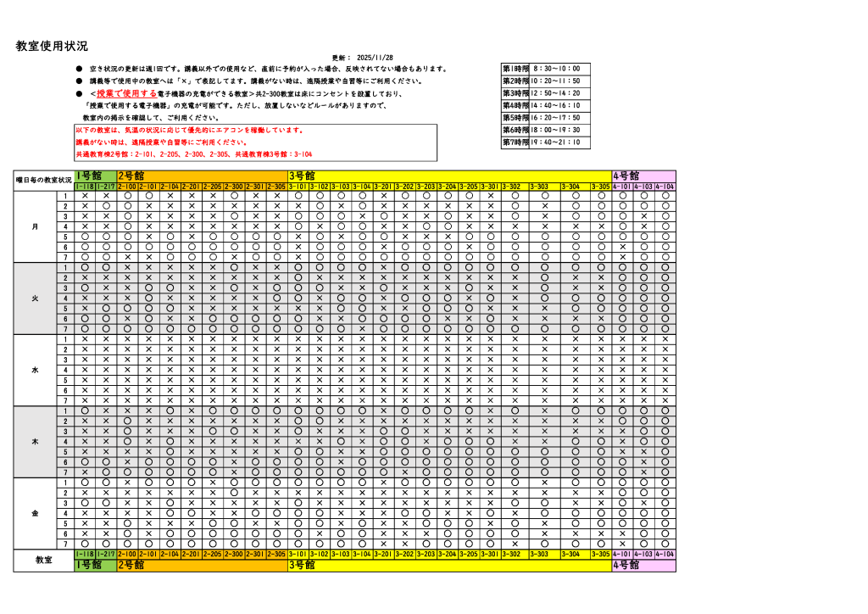
Task: Click the 金 weekday row label
Action: (35, 514)
